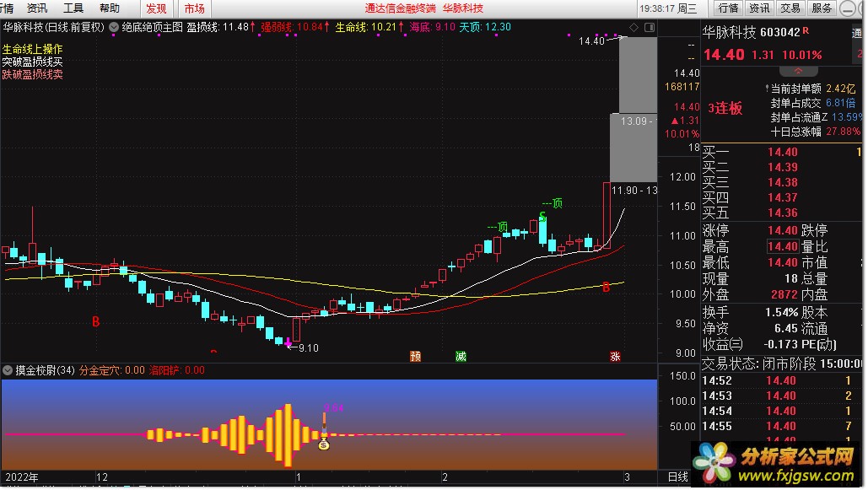This screenshot has height=490, width=868.
Task: Select the stock name 华脉科技 603042
Action: (752, 32)
